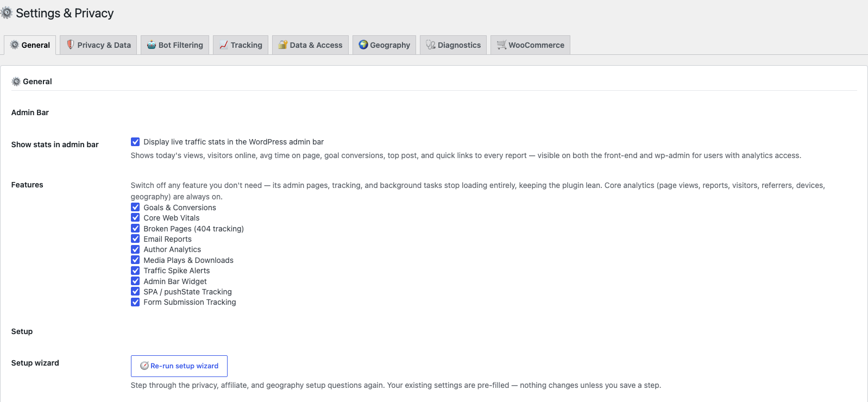
Task: Click the Setup wizard row label
Action: tap(35, 363)
